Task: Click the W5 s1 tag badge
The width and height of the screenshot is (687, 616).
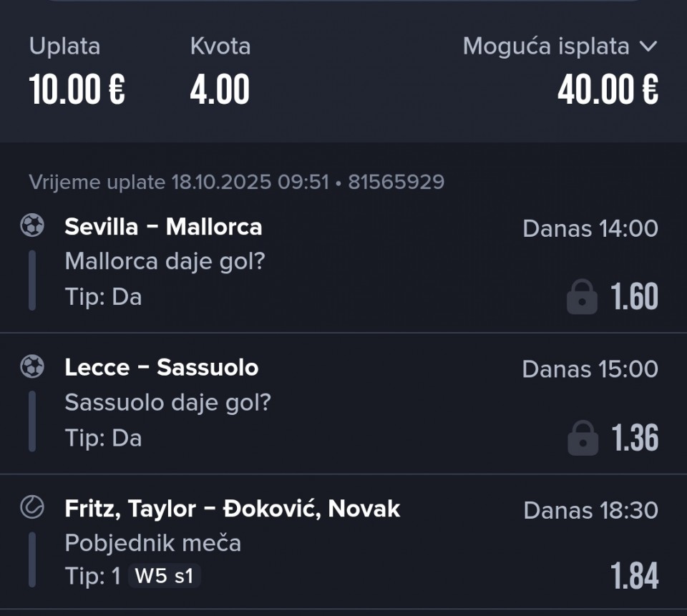Action: 165,577
